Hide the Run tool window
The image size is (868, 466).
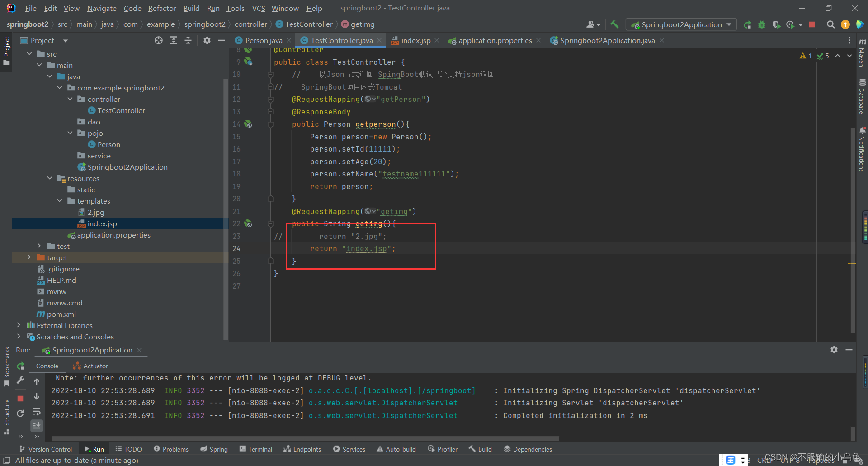click(x=849, y=350)
